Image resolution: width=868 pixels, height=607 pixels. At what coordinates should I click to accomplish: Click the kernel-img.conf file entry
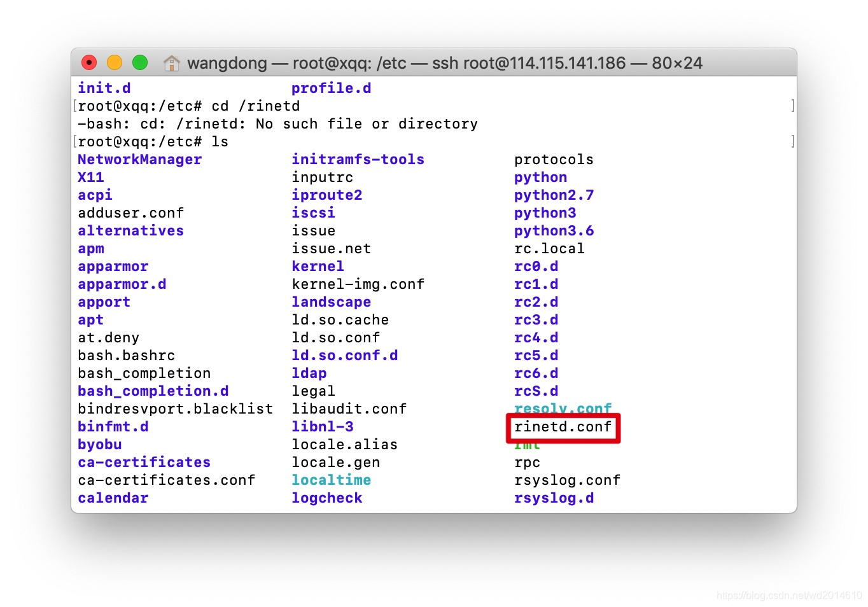[x=358, y=284]
